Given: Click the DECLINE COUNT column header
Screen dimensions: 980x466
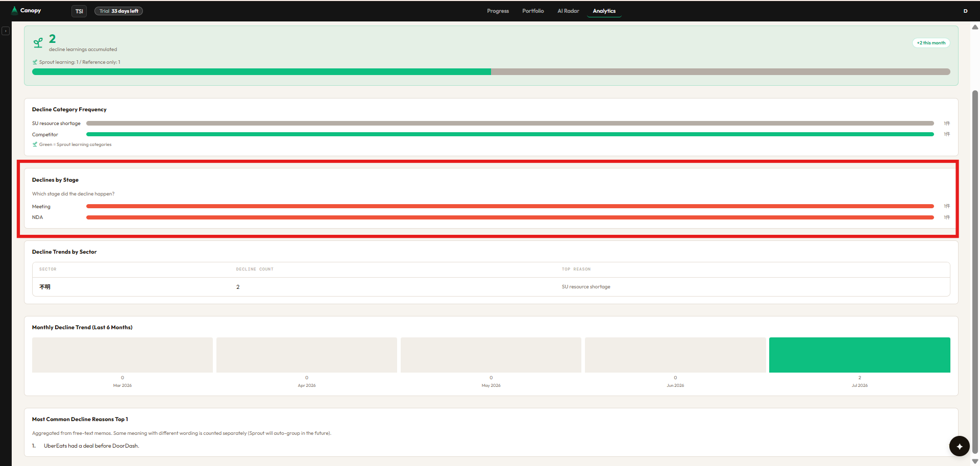Looking at the screenshot, I should (255, 269).
